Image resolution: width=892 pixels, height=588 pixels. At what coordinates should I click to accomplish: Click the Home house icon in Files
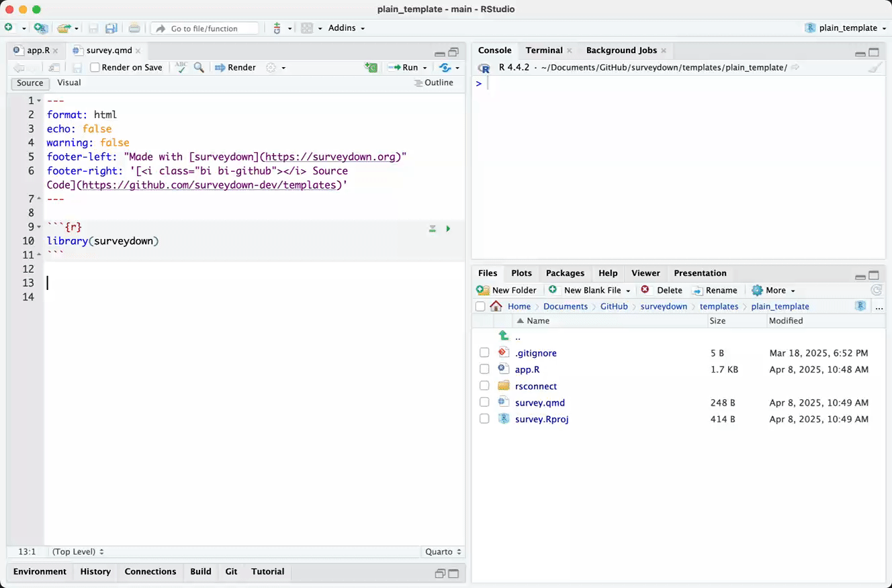(496, 306)
